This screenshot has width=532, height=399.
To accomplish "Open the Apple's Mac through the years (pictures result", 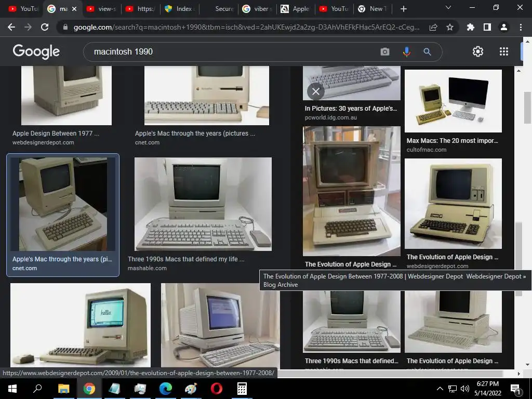I will tap(195, 134).
